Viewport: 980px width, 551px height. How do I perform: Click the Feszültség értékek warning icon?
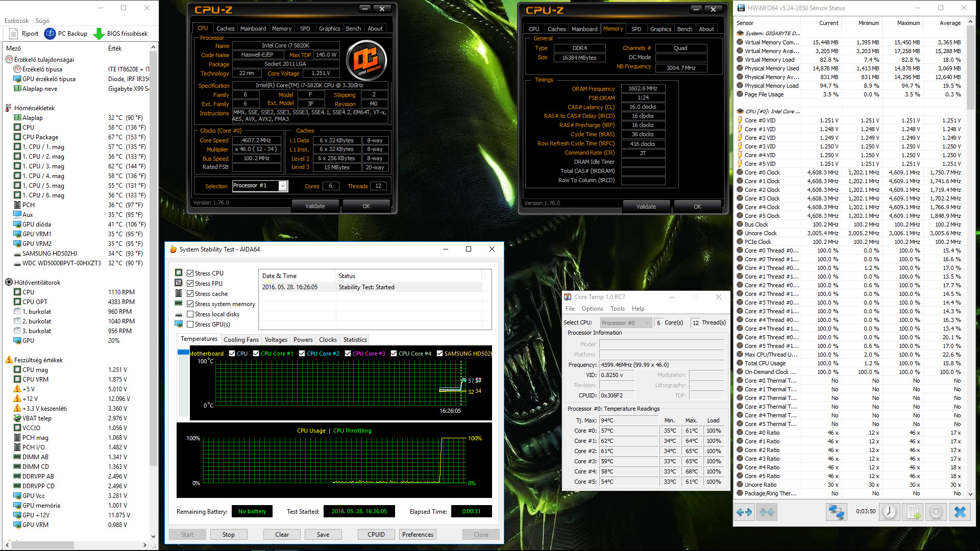click(9, 360)
